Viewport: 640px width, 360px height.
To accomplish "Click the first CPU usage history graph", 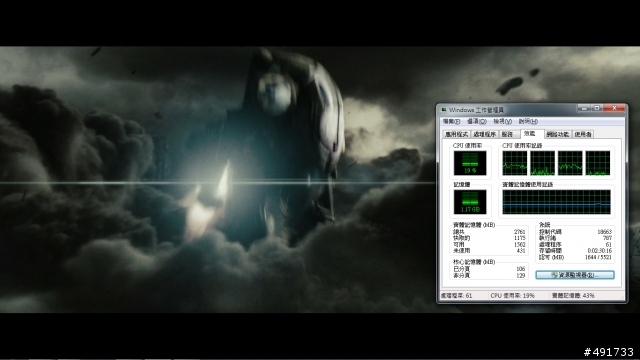I will (x=515, y=163).
